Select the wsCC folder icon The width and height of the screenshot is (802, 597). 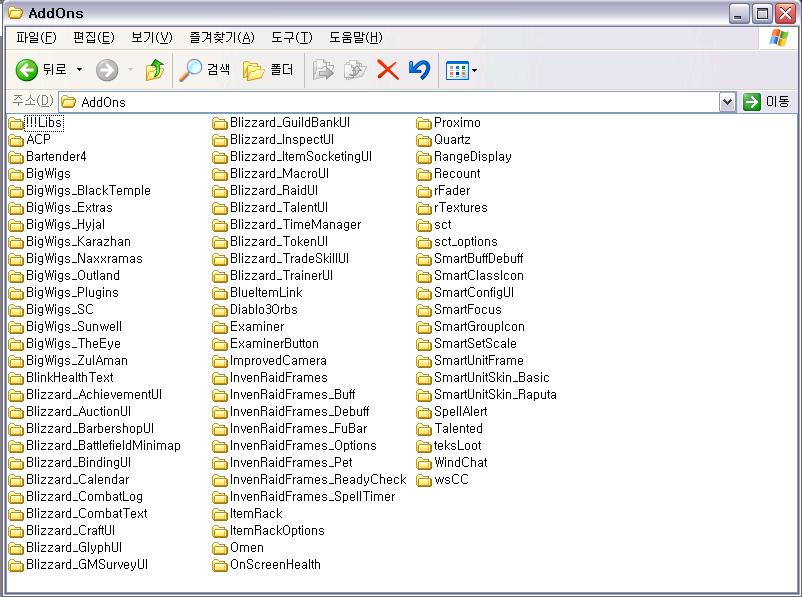(x=424, y=480)
